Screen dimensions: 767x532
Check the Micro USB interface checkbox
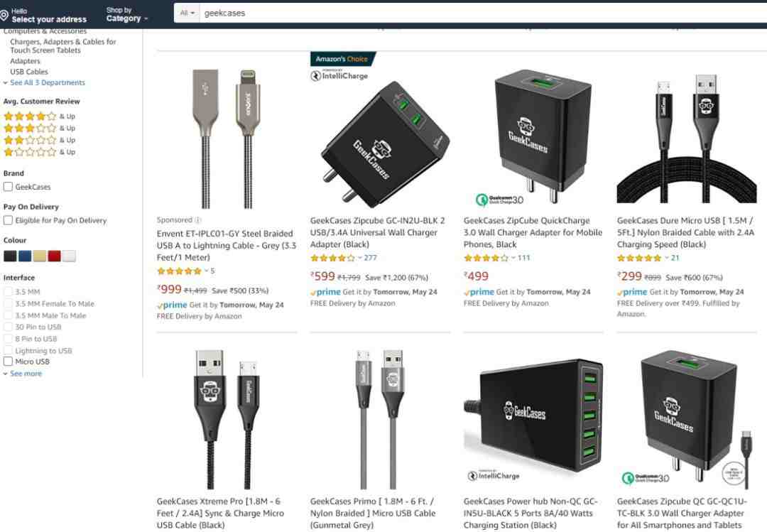8,362
